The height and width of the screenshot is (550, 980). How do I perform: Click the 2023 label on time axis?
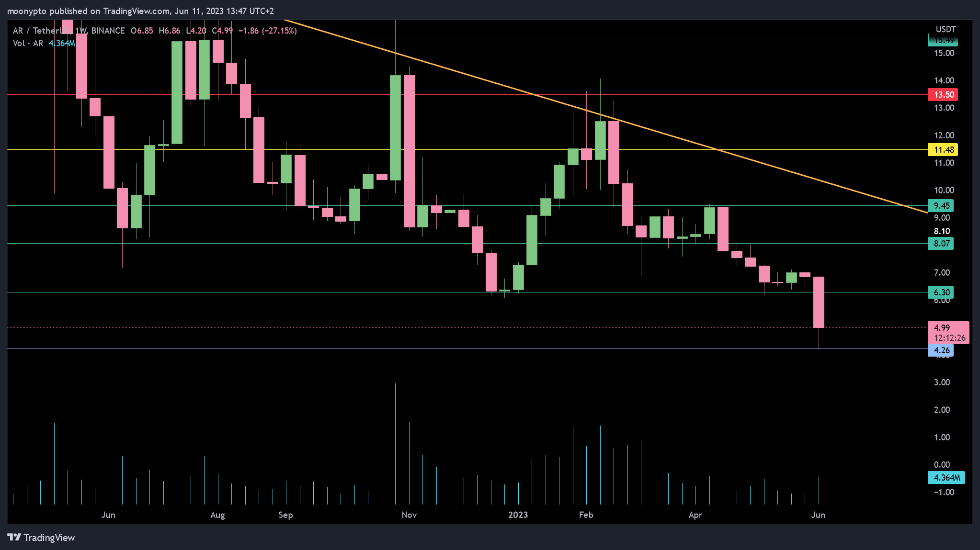tap(518, 515)
